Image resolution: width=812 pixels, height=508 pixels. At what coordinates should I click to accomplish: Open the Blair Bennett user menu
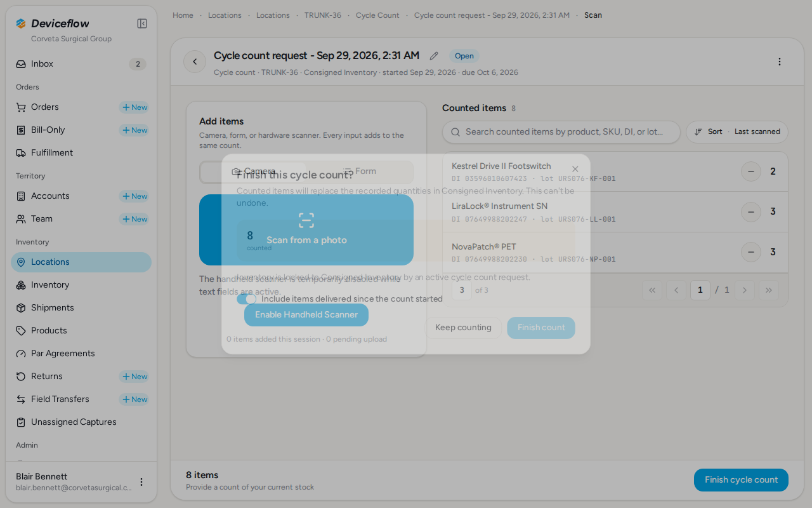[x=141, y=482]
